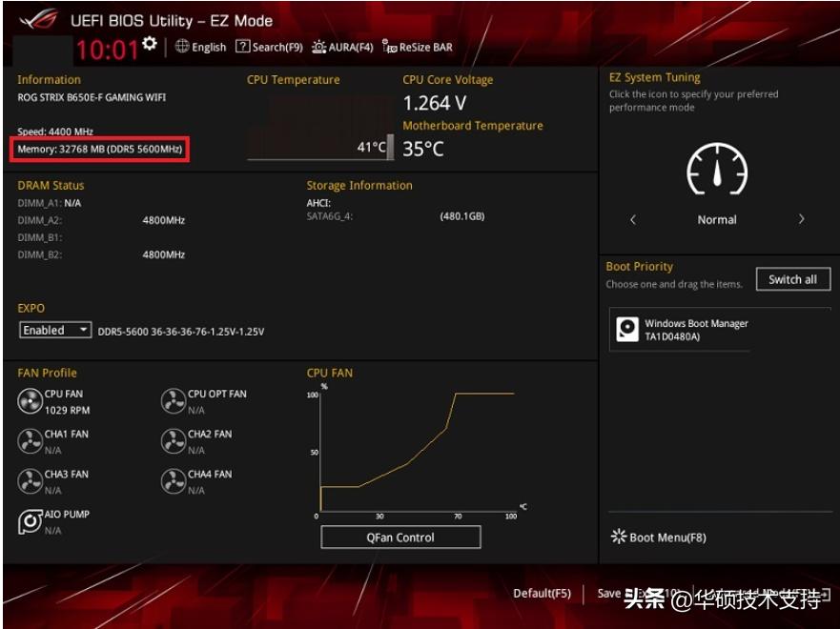Viewport: 840px width, 629px height.
Task: Select next tuning mode with right chevron
Action: (802, 219)
